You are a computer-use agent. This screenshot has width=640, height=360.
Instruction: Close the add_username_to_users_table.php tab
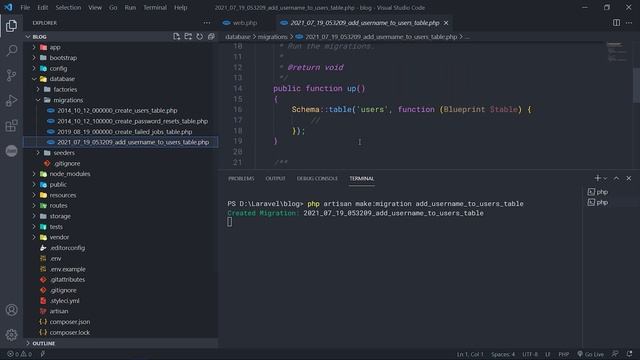pos(446,23)
